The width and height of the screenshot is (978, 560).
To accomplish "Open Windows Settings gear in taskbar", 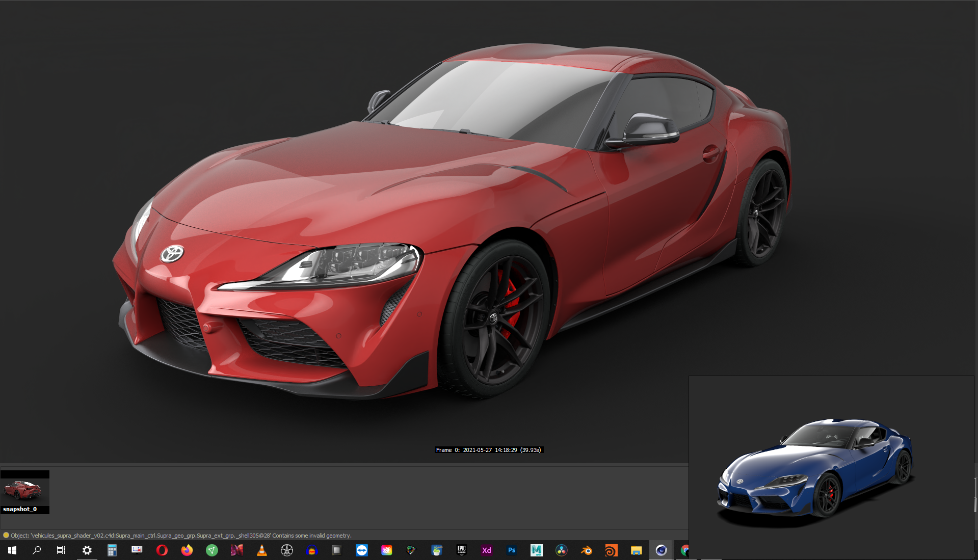I will tap(87, 550).
